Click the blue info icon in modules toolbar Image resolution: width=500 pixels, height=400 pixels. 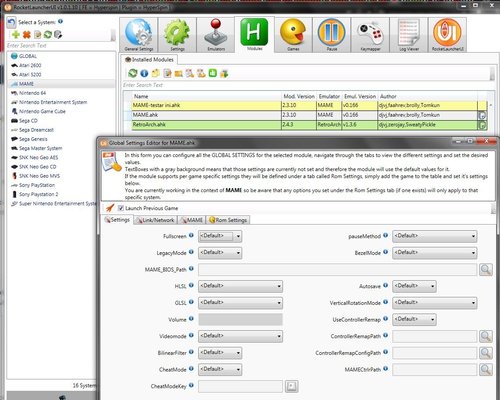pos(144,73)
